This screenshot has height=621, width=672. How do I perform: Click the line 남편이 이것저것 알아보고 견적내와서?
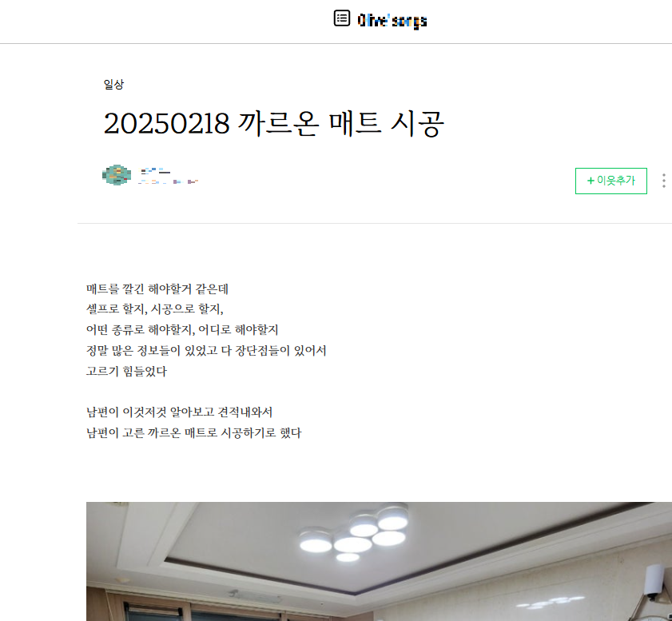(179, 412)
